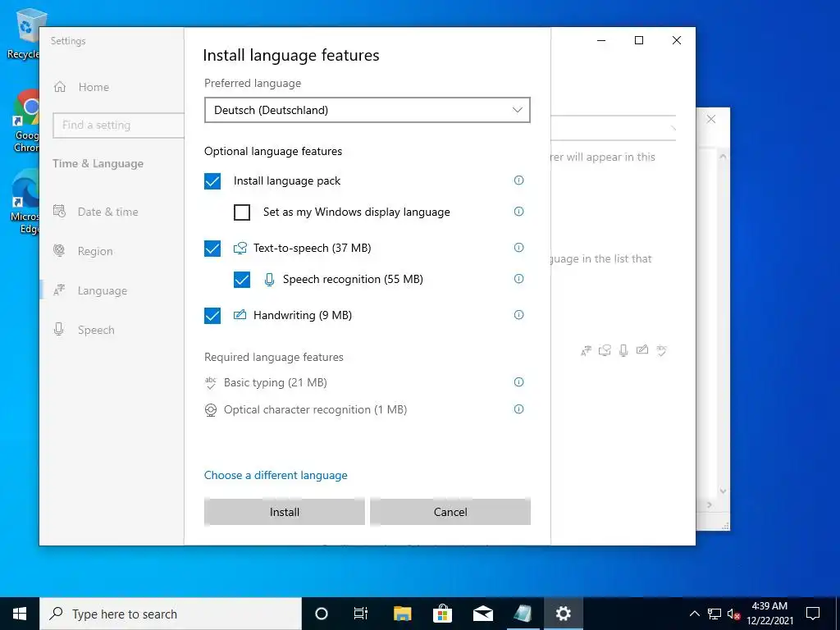This screenshot has width=840, height=630.
Task: Open Language settings page
Action: click(x=103, y=290)
